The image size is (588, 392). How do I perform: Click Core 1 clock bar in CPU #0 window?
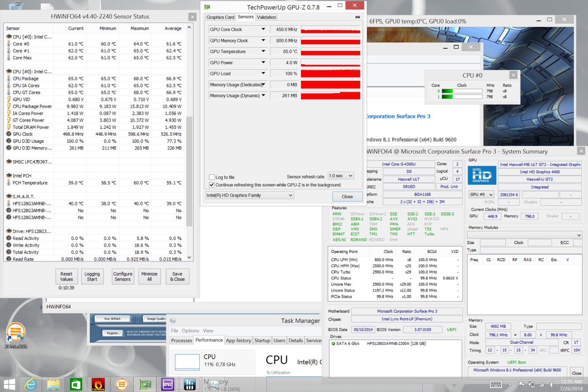pyautogui.click(x=462, y=97)
